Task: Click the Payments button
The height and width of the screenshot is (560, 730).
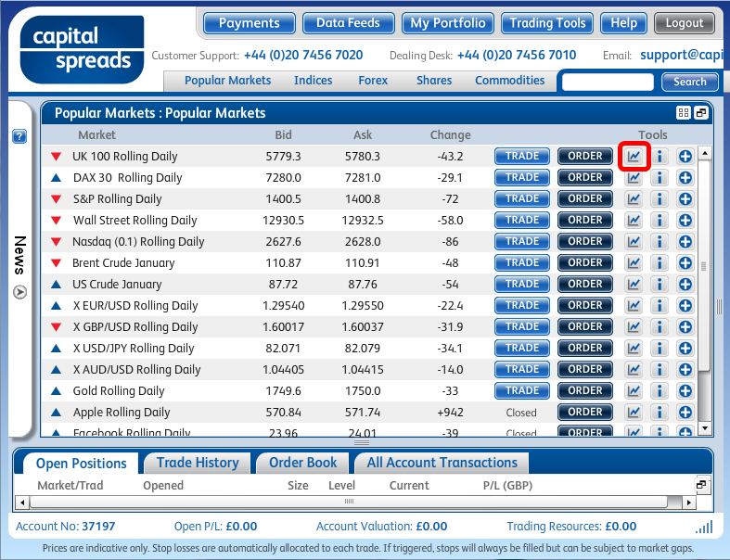Action: click(x=250, y=23)
